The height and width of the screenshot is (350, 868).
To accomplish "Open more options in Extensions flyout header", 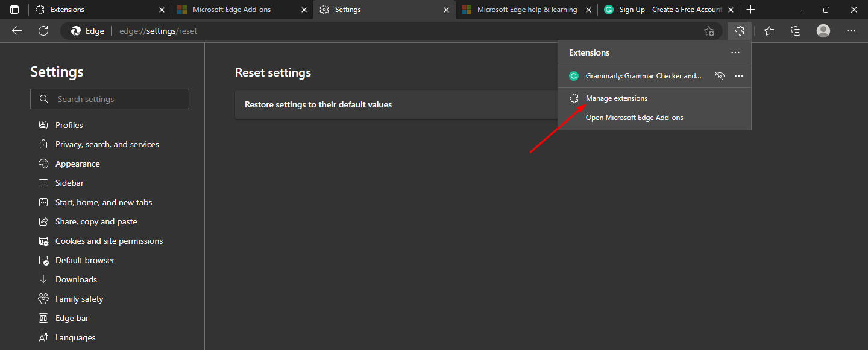I will pos(735,52).
